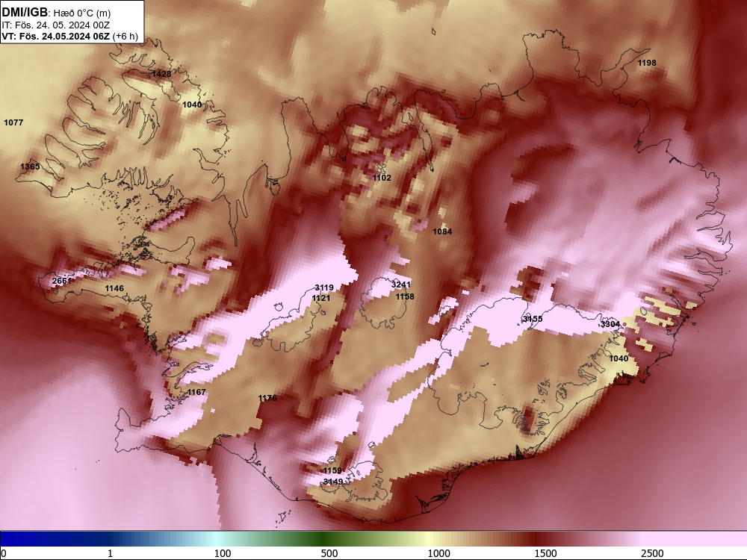The width and height of the screenshot is (747, 560).
Task: Click the 1428 value label on map
Action: (161, 74)
